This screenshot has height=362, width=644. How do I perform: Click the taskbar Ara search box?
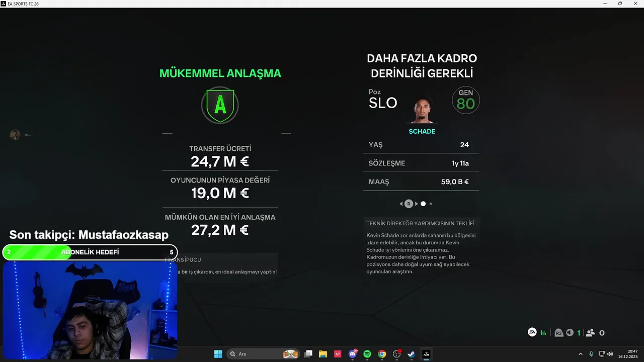click(263, 354)
